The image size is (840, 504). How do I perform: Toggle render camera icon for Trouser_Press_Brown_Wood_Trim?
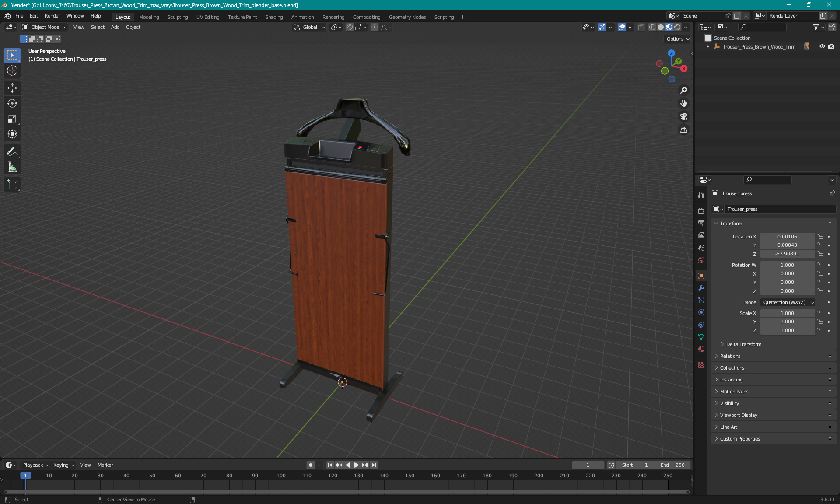pos(831,46)
